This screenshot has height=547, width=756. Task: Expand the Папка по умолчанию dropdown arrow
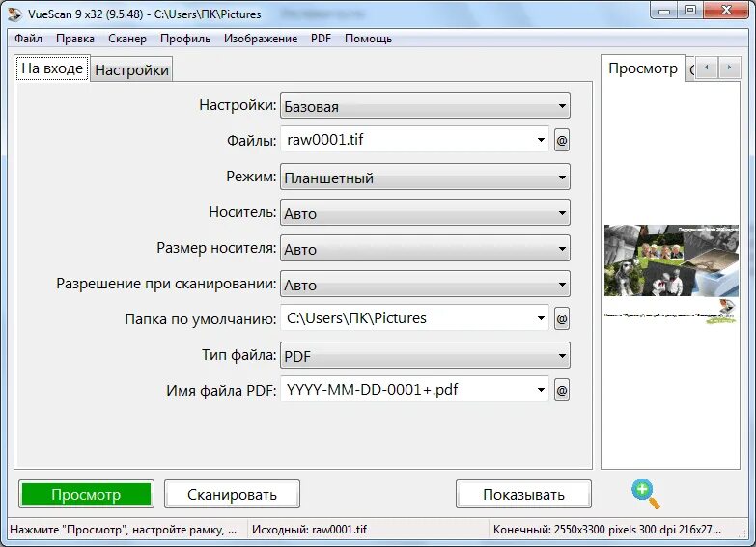tap(541, 318)
